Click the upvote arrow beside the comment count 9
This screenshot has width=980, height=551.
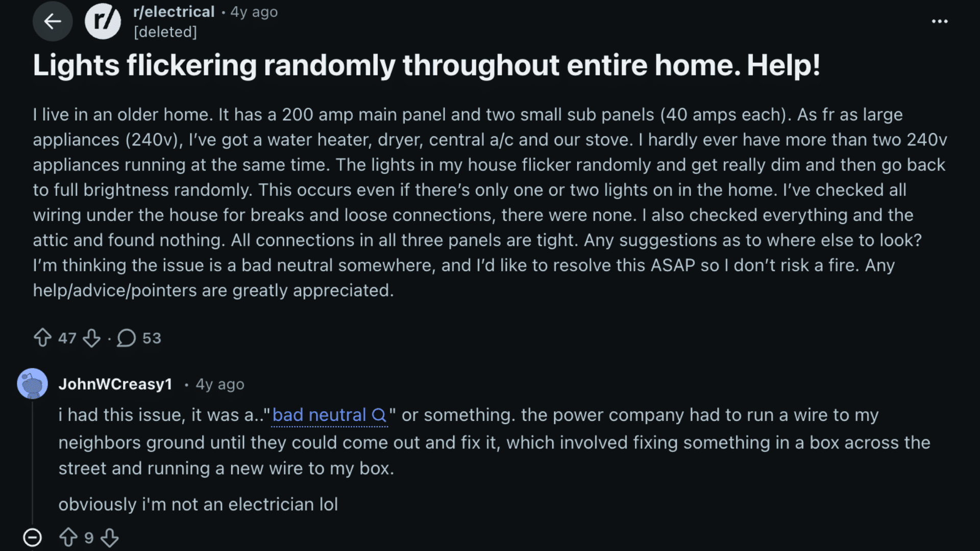tap(69, 538)
